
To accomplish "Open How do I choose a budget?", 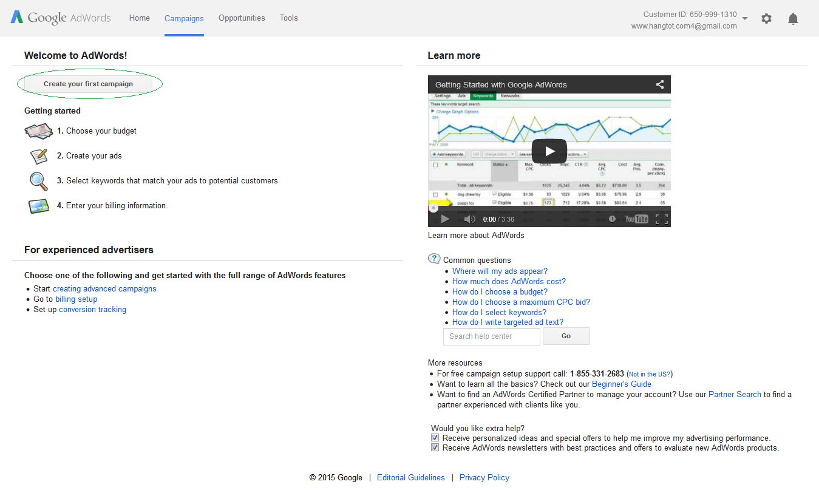I will pyautogui.click(x=500, y=292).
